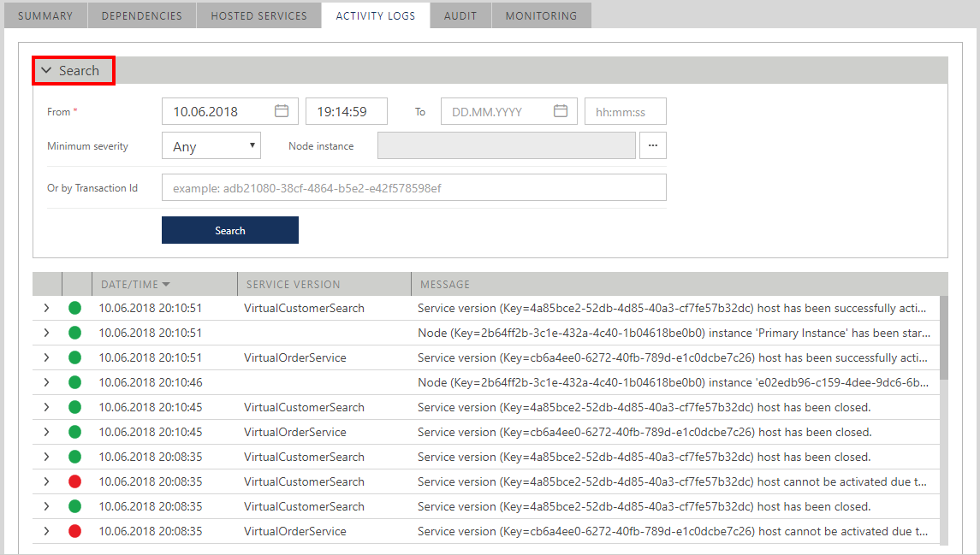Expand the log row at 20:10:46
Screen dimensions: 980x555
(46, 382)
